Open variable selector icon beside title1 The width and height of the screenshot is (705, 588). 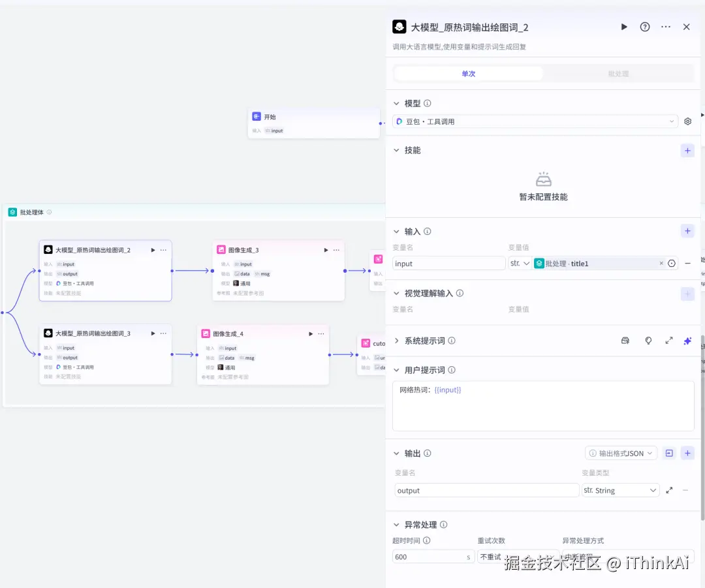(x=671, y=264)
